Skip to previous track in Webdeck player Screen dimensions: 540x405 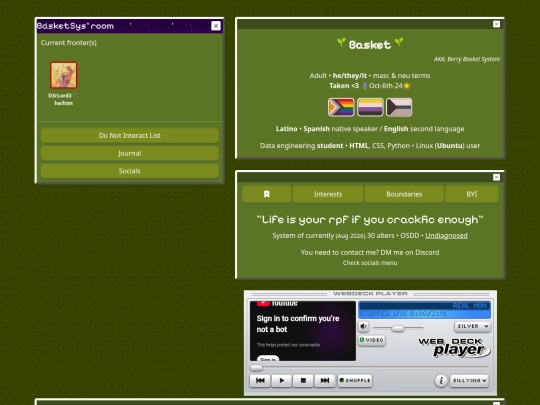tap(260, 381)
